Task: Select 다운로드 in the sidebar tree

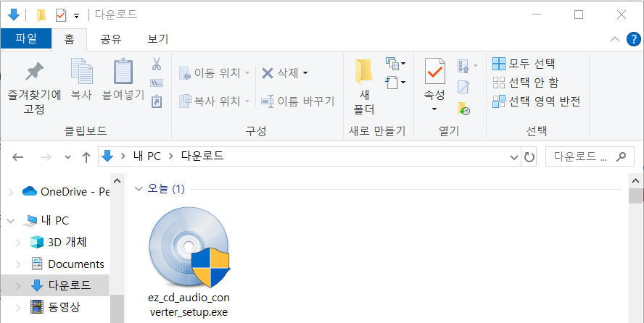Action: click(61, 285)
